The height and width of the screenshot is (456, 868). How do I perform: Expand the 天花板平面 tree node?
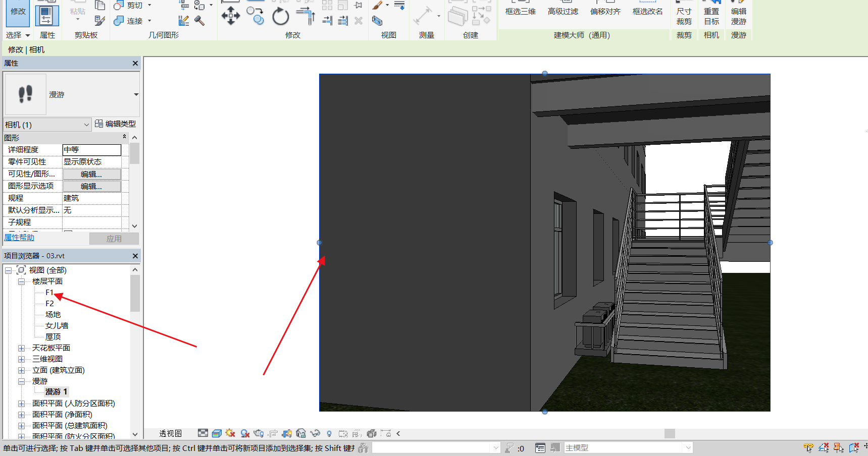pos(22,348)
